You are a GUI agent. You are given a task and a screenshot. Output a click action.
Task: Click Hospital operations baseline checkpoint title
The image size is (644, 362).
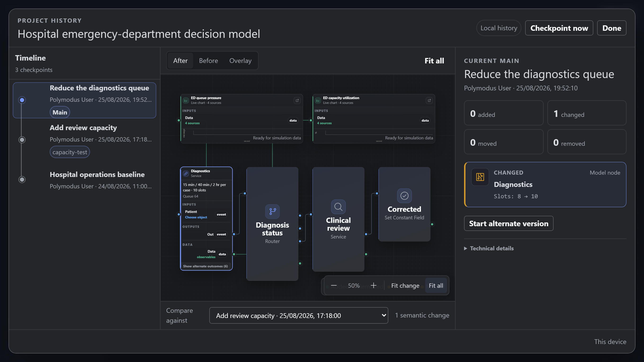pos(97,174)
